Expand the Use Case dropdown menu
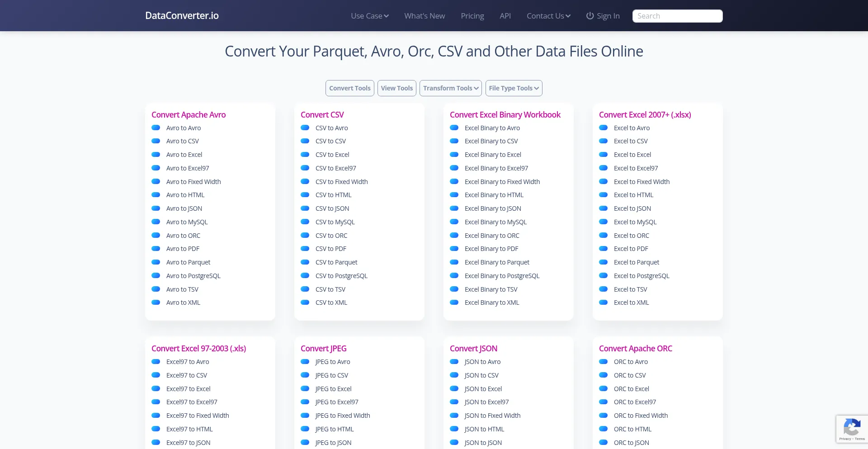Image resolution: width=868 pixels, height=449 pixels. click(x=369, y=16)
